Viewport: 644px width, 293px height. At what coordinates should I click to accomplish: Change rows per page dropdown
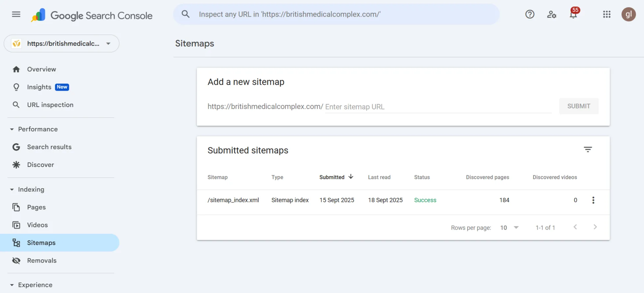(x=509, y=228)
